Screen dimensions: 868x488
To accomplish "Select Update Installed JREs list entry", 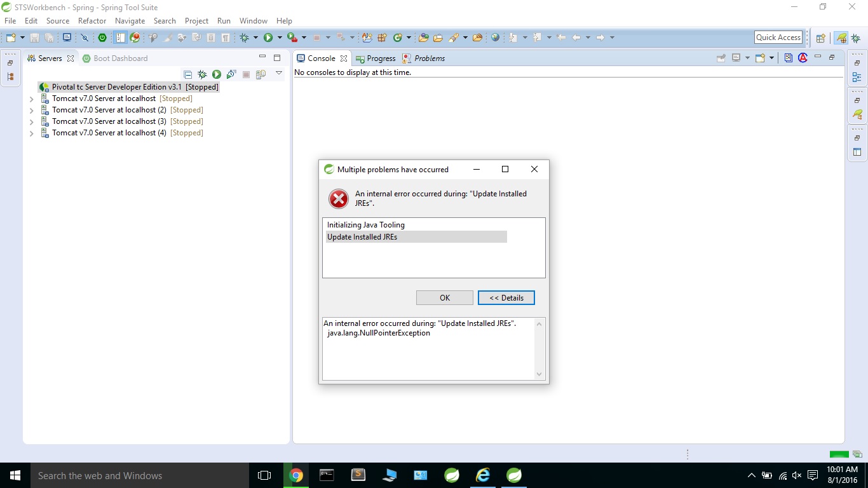I will click(x=416, y=237).
